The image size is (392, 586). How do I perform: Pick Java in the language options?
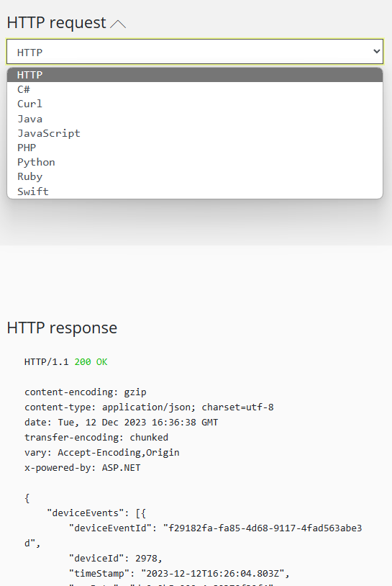195,119
